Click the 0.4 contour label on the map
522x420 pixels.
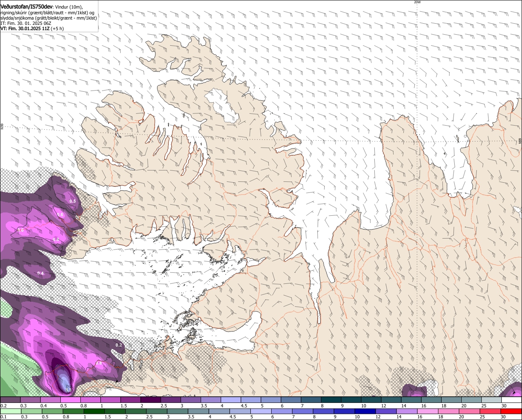point(40,273)
